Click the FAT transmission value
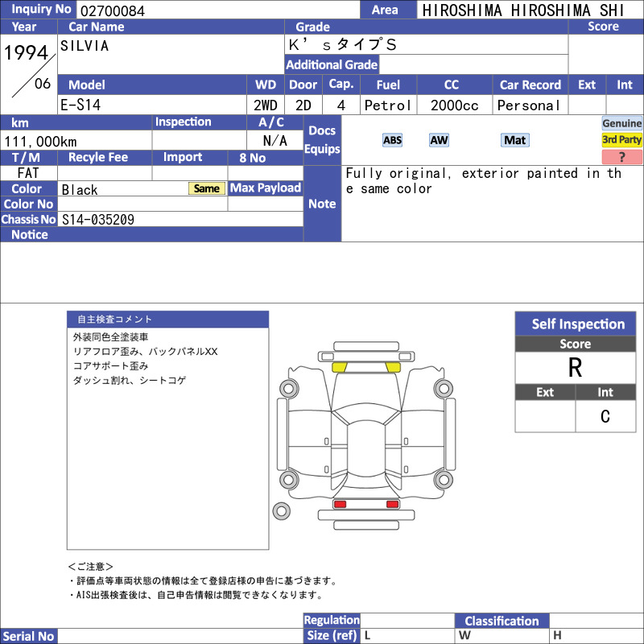 click(x=28, y=173)
